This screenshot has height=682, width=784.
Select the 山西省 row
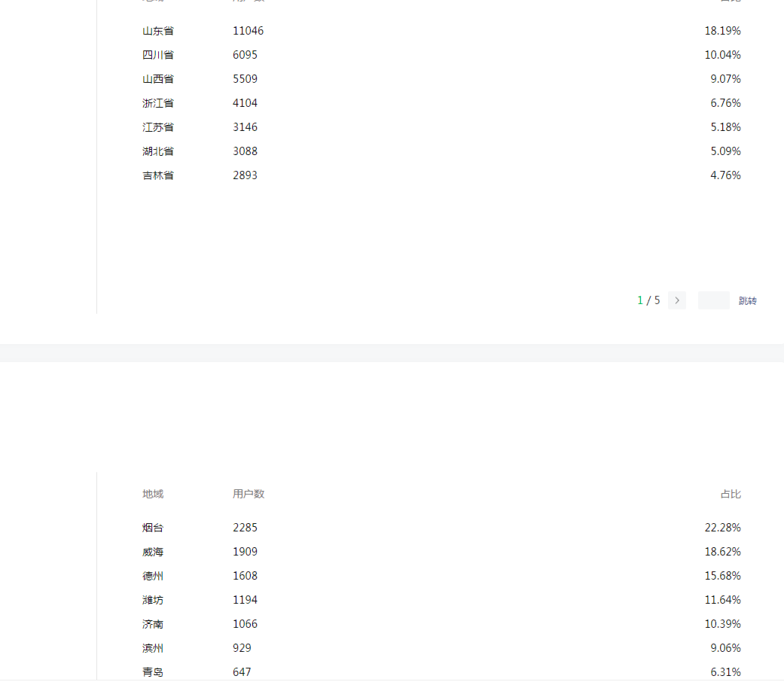coord(158,79)
